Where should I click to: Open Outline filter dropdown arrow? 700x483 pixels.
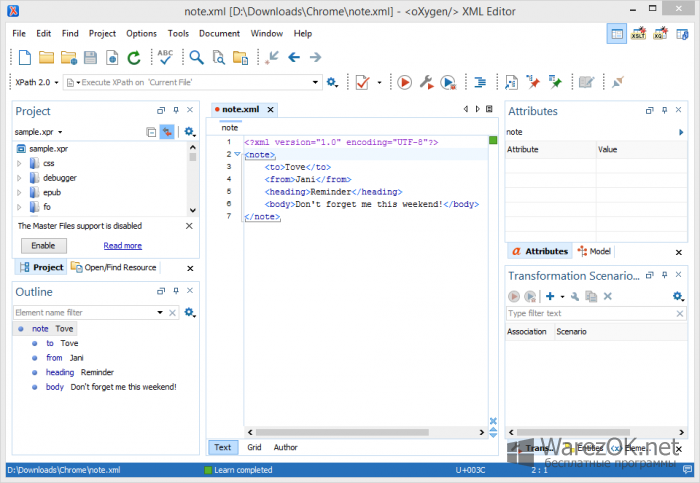(160, 312)
